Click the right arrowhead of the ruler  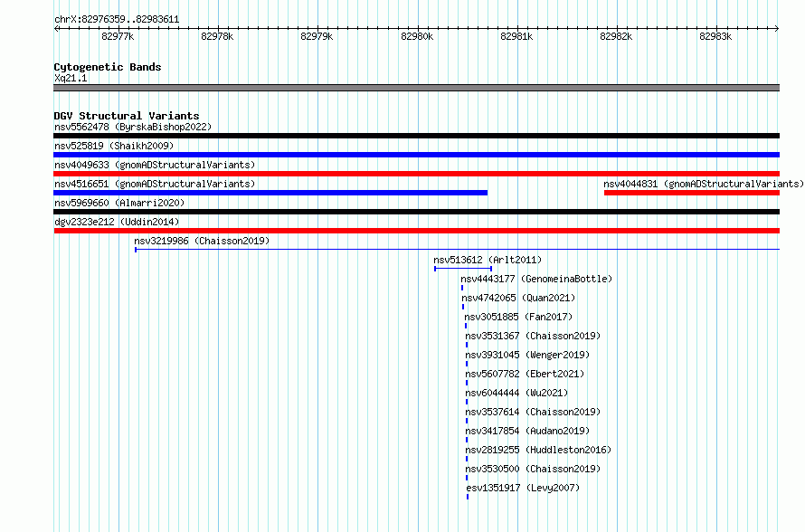click(777, 29)
